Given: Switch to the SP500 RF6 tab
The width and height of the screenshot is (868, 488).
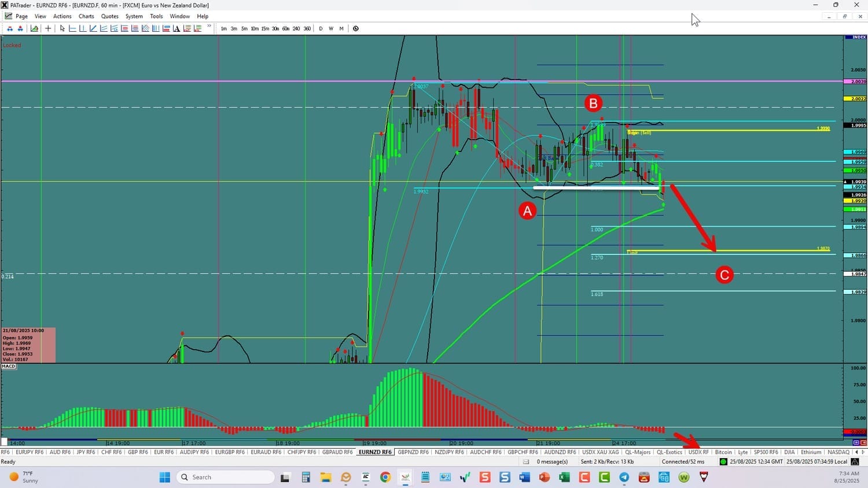Looking at the screenshot, I should tap(766, 452).
